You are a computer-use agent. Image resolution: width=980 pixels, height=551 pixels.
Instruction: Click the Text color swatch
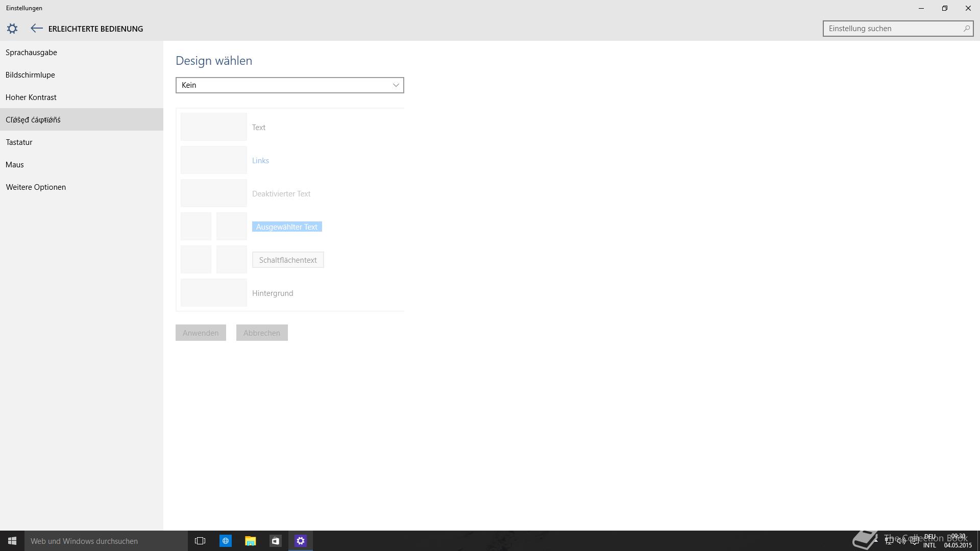tap(213, 127)
